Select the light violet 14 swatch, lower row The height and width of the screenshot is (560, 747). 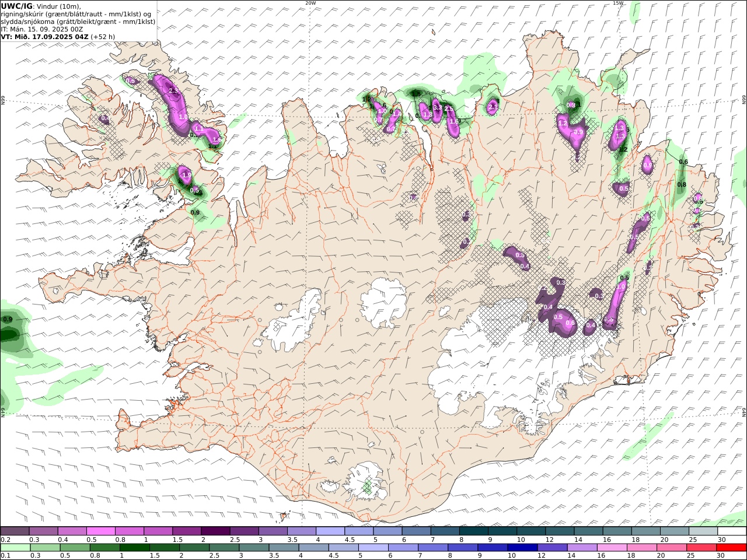click(x=582, y=548)
